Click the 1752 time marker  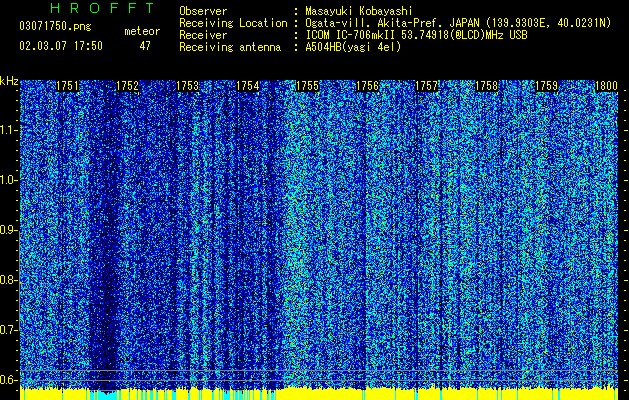coord(127,86)
